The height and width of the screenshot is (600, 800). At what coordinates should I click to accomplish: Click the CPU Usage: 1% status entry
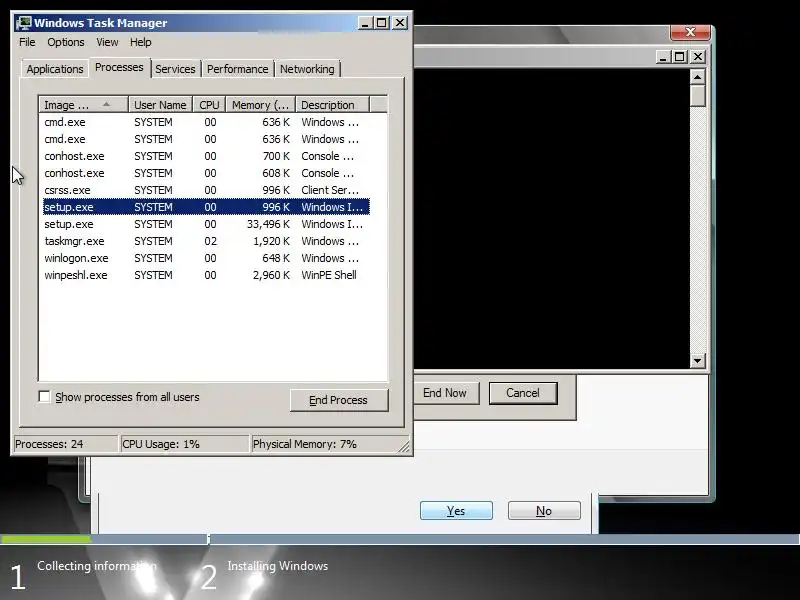184,444
